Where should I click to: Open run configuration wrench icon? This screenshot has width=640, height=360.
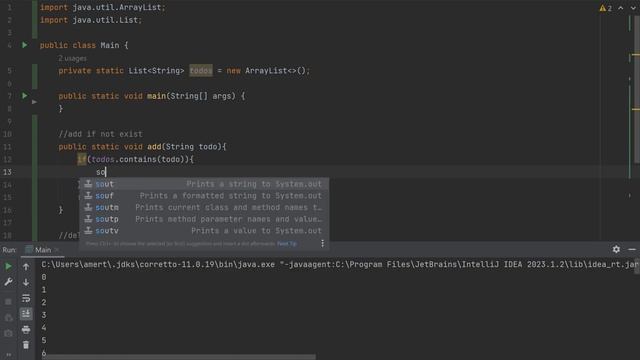point(8,282)
